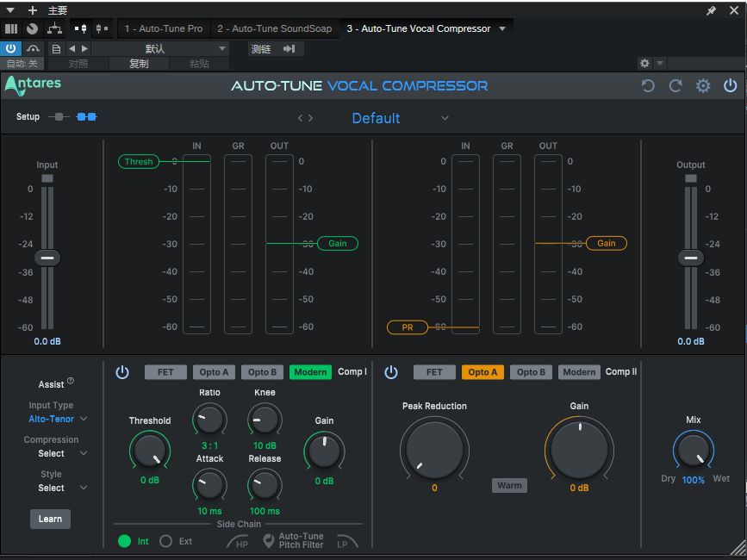This screenshot has height=560, width=747.
Task: Load previous plugin preset left arrow
Action: click(300, 118)
